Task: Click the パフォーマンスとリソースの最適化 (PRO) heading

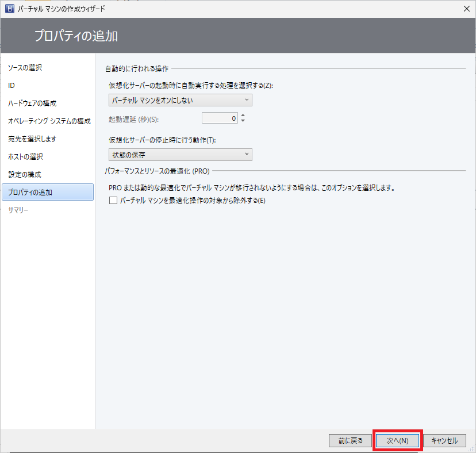Action: 158,171
